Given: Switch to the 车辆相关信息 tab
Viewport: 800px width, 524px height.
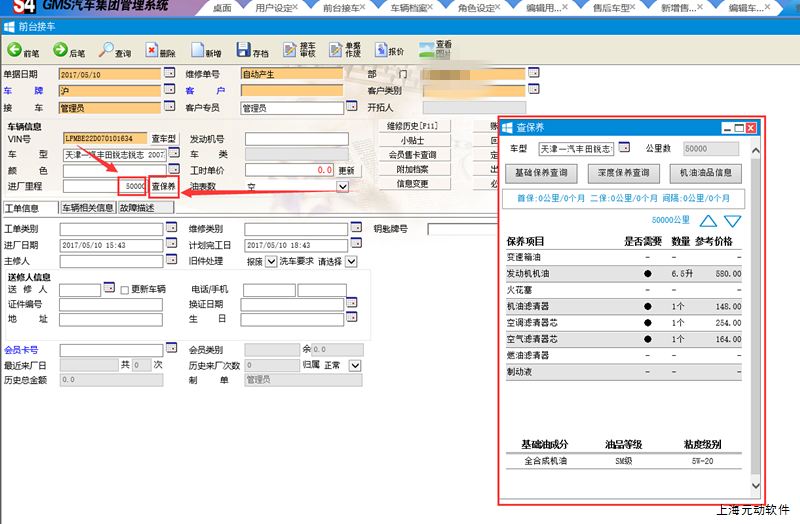Looking at the screenshot, I should [88, 208].
